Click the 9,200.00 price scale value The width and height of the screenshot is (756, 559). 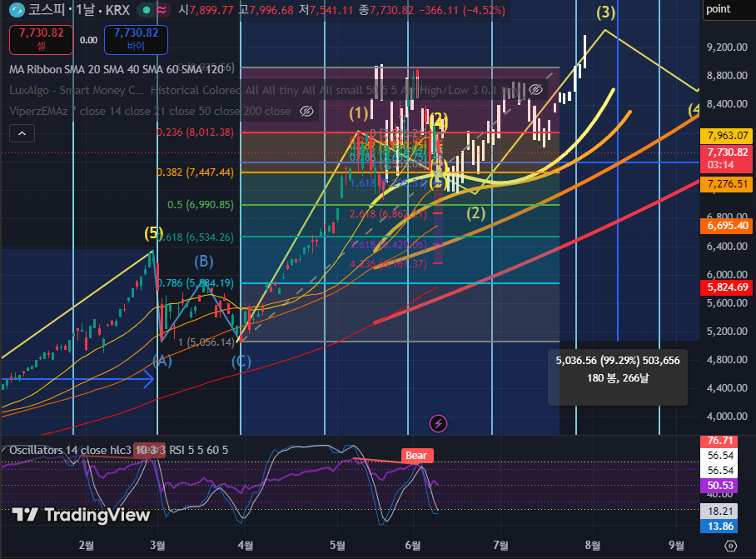click(727, 47)
